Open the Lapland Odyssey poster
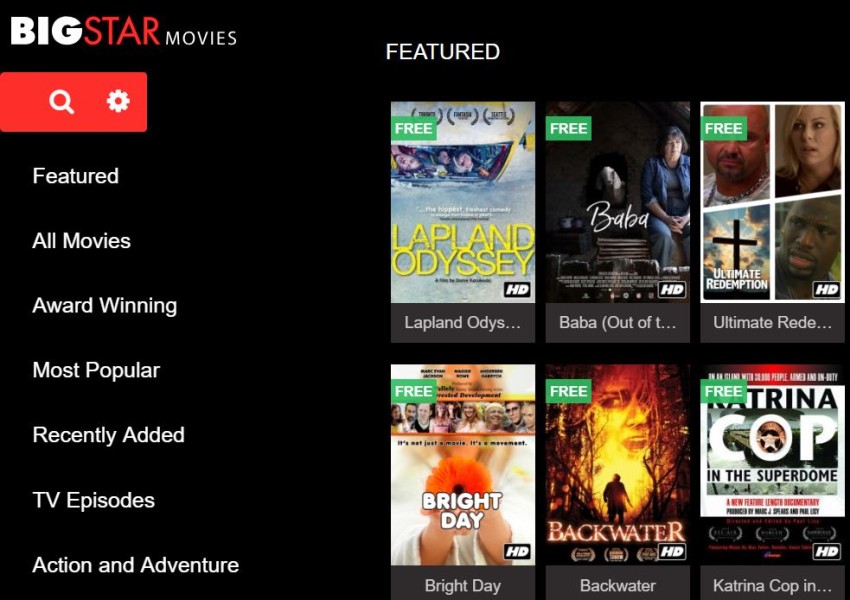 tap(463, 202)
